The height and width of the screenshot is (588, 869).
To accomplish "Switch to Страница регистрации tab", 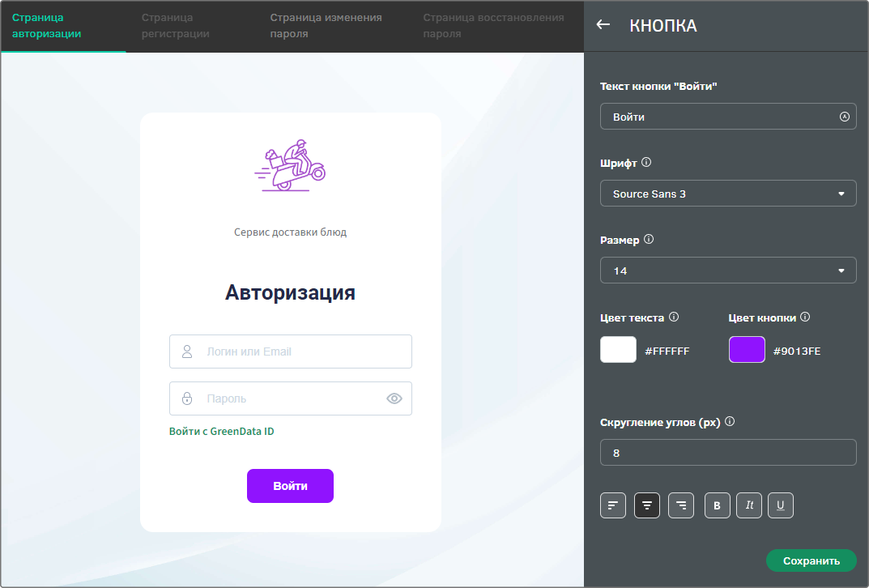I will coord(175,25).
